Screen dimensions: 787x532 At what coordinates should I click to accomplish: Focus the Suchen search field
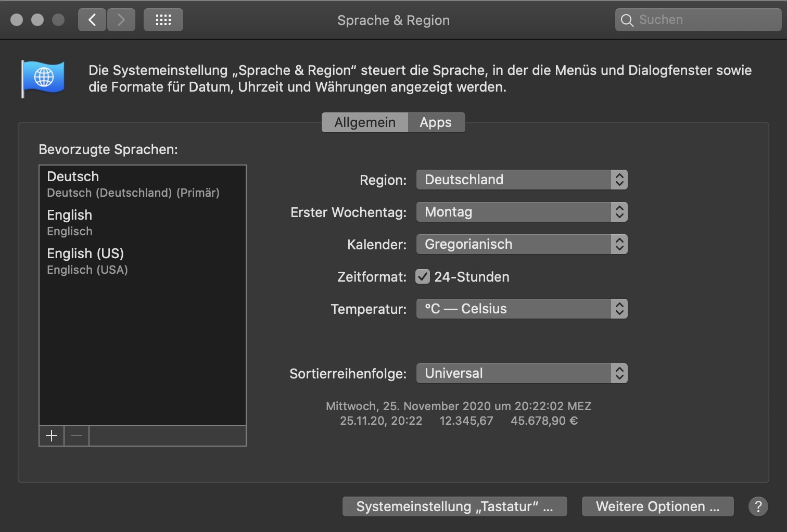point(699,20)
